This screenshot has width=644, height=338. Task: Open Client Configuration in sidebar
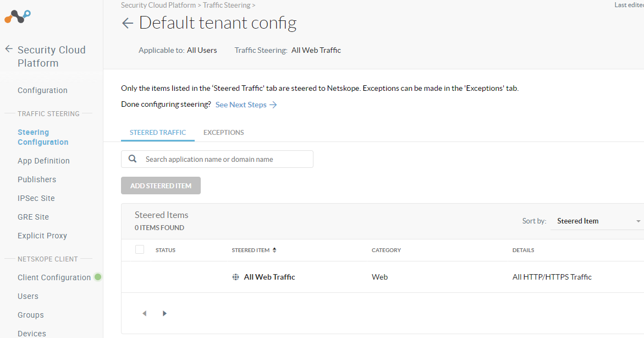point(54,277)
